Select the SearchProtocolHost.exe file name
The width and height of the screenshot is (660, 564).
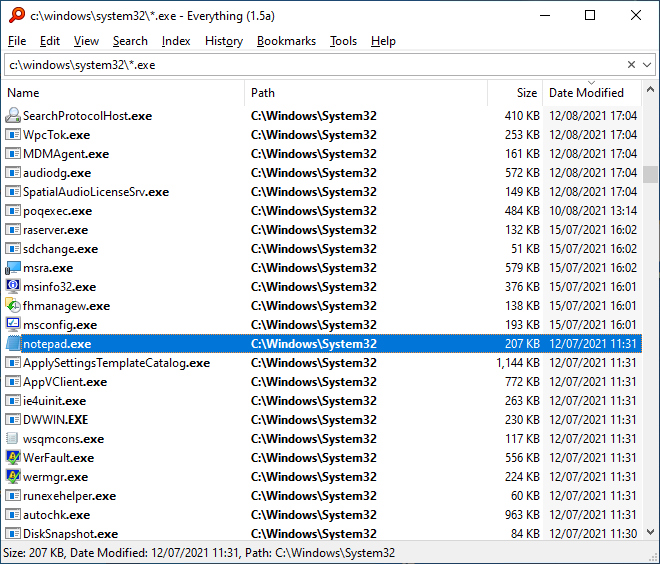tap(88, 116)
